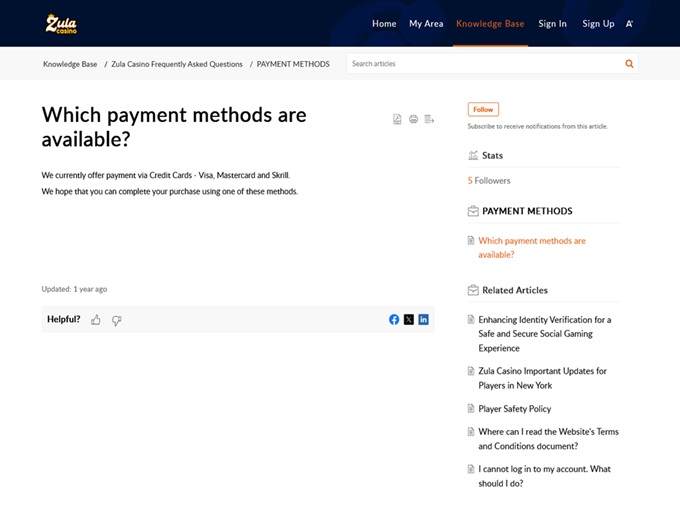This screenshot has height=511, width=680.
Task: Download the article as PDF
Action: tap(397, 119)
